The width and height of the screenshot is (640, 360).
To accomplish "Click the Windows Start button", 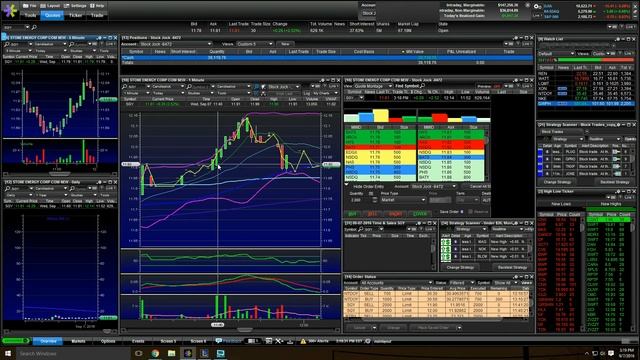I will click(x=7, y=353).
